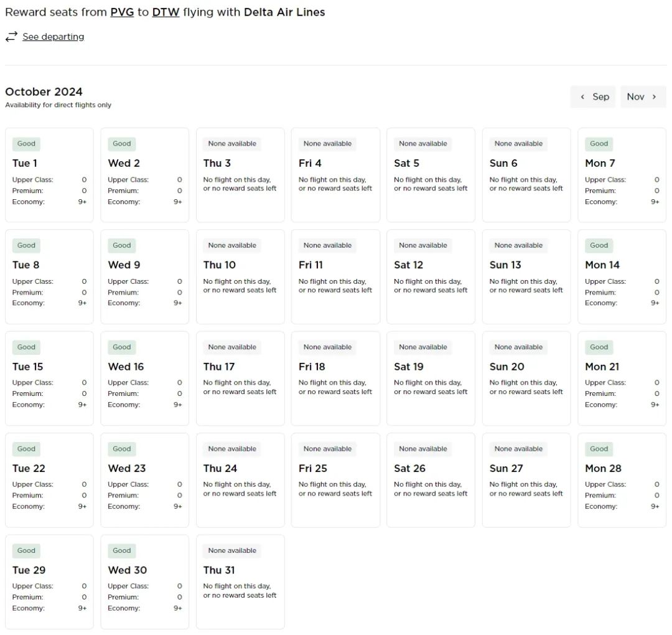Image resolution: width=672 pixels, height=635 pixels.
Task: Select the Tue 1 availability card
Action: (x=49, y=175)
